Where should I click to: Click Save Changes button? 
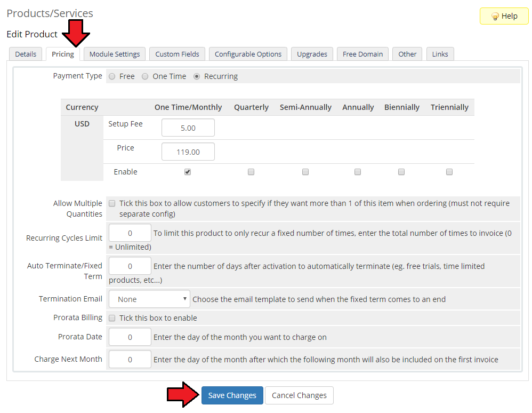click(232, 395)
